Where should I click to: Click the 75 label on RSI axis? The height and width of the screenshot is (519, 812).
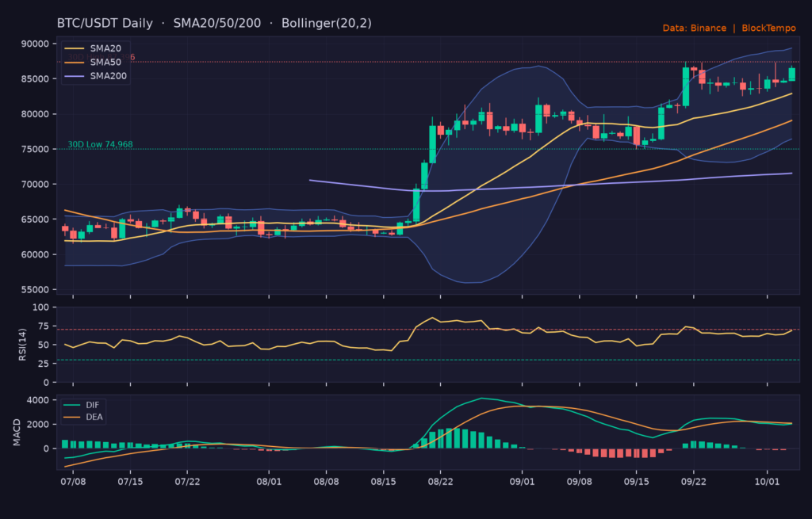tap(44, 326)
